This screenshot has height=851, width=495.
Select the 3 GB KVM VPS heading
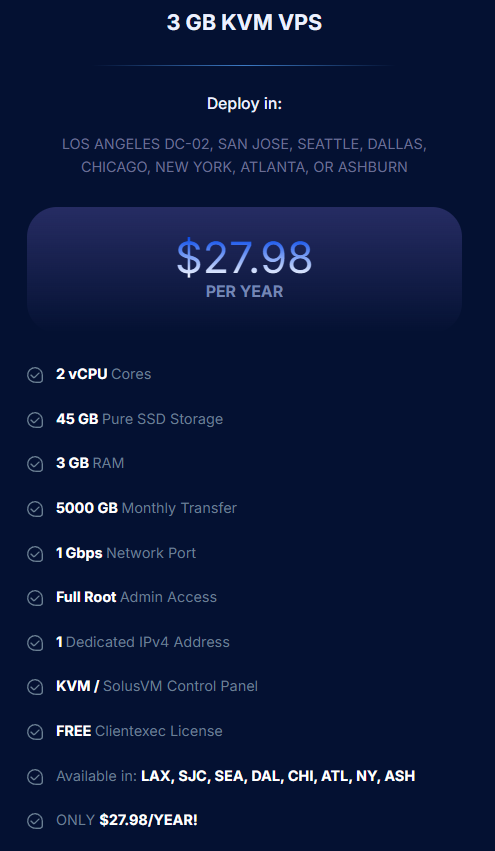tap(244, 23)
